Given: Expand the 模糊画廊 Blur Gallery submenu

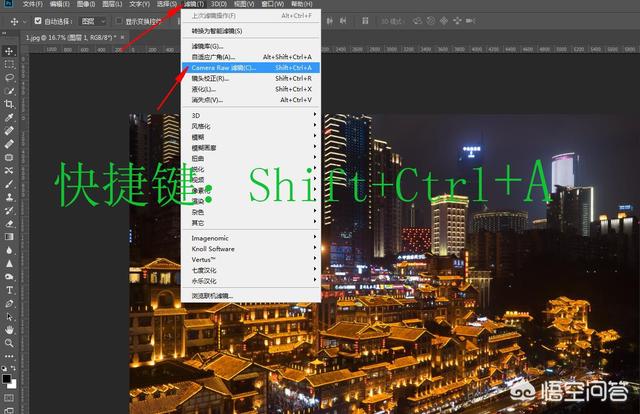Looking at the screenshot, I should [x=251, y=147].
